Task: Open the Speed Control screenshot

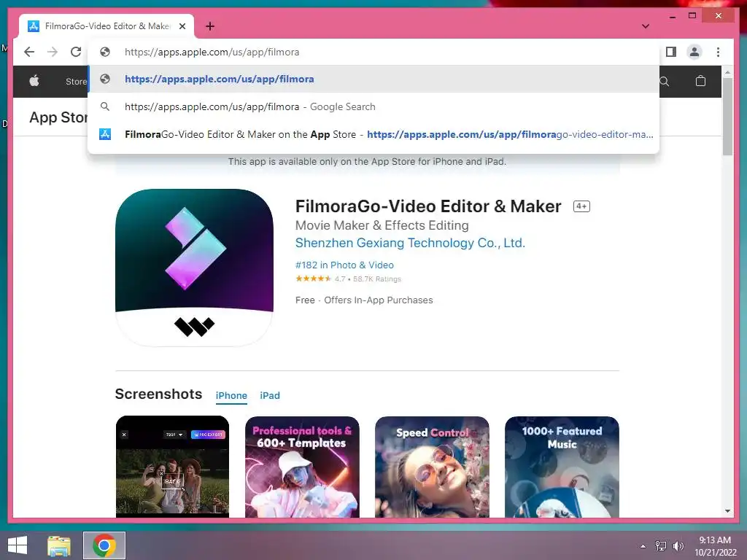Action: click(432, 467)
